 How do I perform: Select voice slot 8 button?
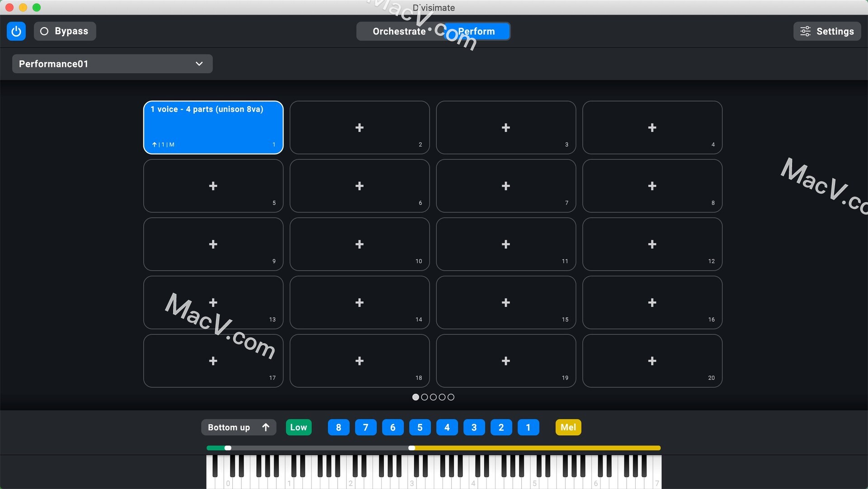coord(338,427)
